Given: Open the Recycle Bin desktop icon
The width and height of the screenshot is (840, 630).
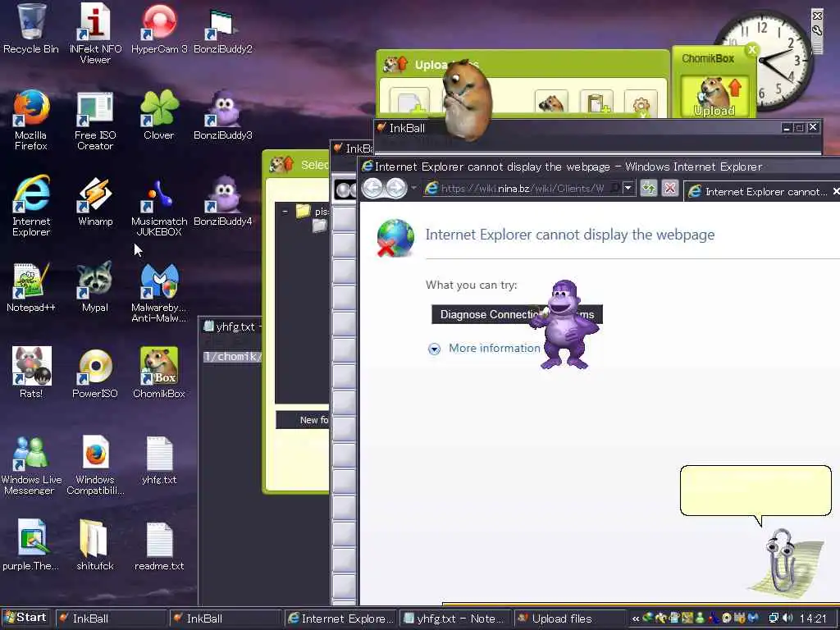Looking at the screenshot, I should [x=30, y=29].
